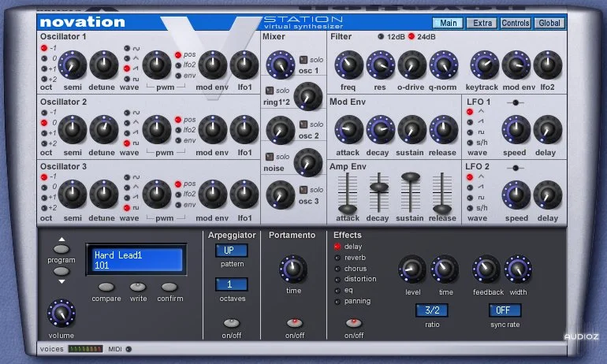Open the Extra tab
This screenshot has height=364, width=607.
point(482,23)
